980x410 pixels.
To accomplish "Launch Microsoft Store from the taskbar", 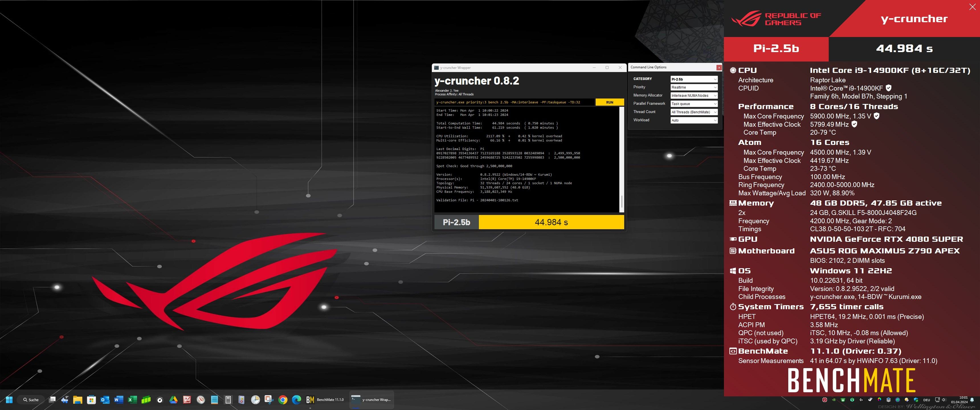I will point(91,399).
